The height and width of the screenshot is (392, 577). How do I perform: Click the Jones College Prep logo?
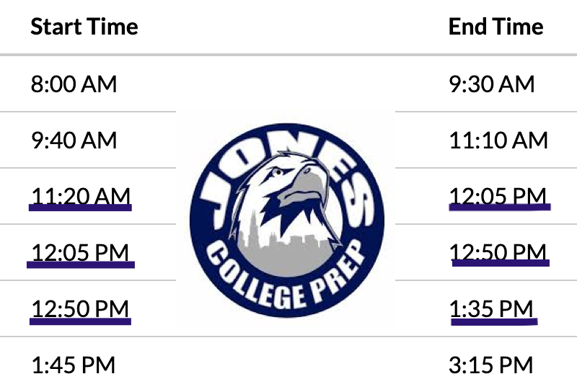[x=286, y=226]
